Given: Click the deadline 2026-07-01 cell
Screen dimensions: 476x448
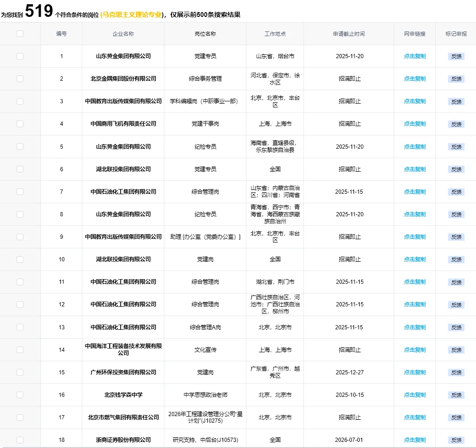Looking at the screenshot, I should click(x=349, y=440).
